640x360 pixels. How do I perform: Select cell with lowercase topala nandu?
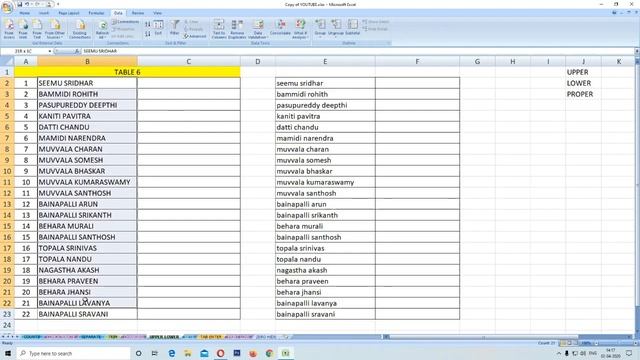[325, 259]
